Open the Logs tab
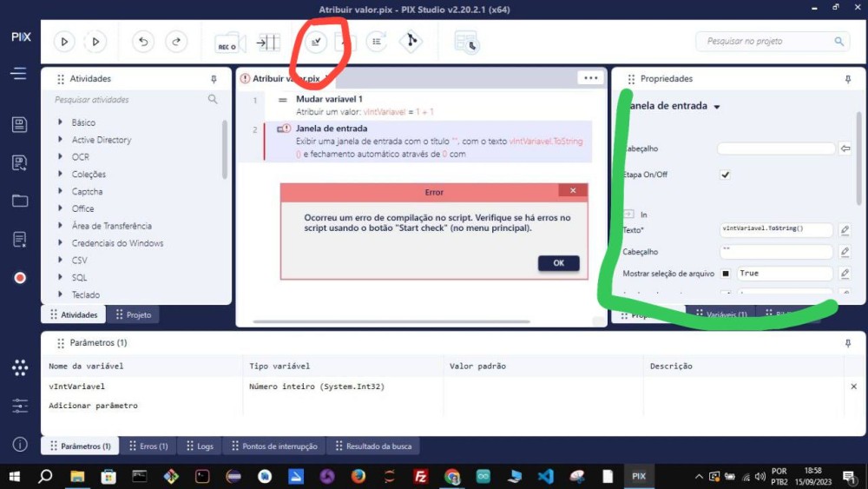Viewport: 868px width, 489px height. pyautogui.click(x=200, y=446)
